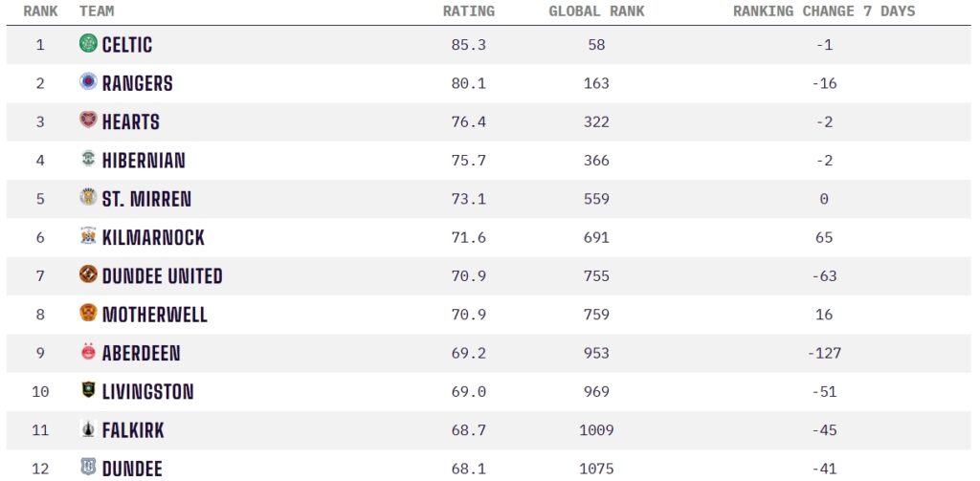Select the Dundee United team name
The height and width of the screenshot is (481, 980).
(163, 276)
